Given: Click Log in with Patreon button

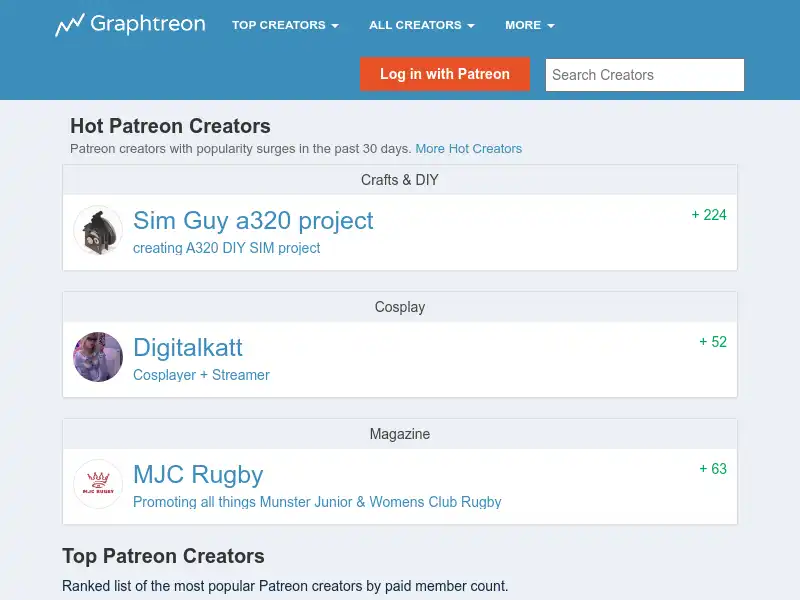Looking at the screenshot, I should [x=445, y=74].
